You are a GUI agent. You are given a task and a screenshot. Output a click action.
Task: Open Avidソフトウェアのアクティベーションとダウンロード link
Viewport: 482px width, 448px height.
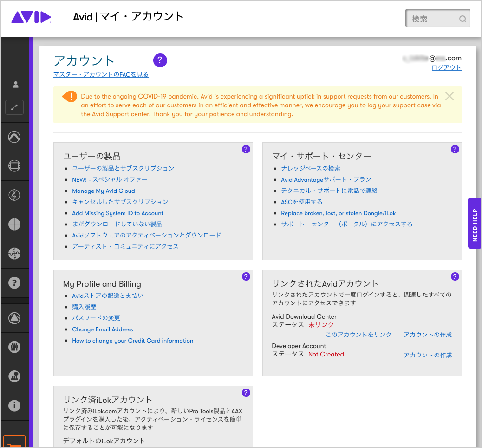tap(147, 235)
